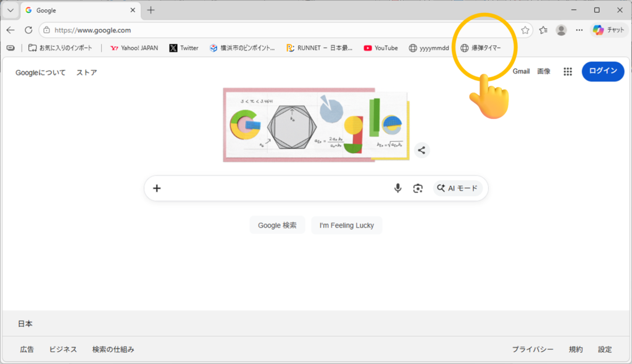Click the browser back arrow button
632x364 pixels.
click(10, 30)
